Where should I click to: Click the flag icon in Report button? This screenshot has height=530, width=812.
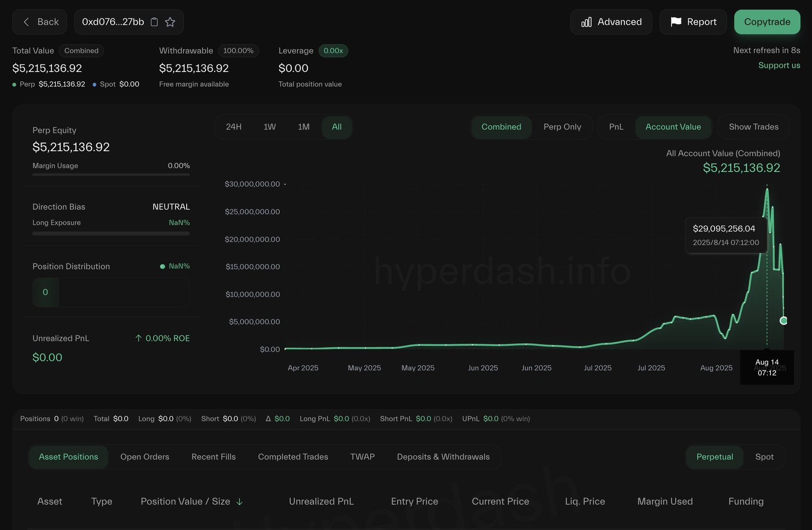(x=676, y=22)
